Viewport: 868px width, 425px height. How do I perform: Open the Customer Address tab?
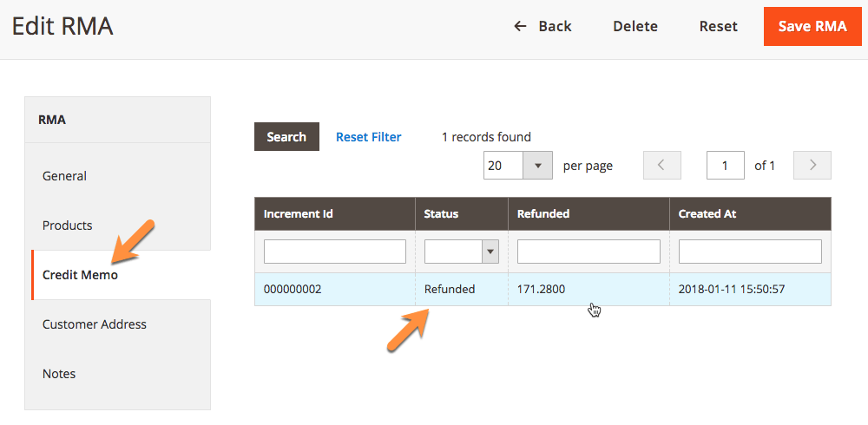click(95, 324)
